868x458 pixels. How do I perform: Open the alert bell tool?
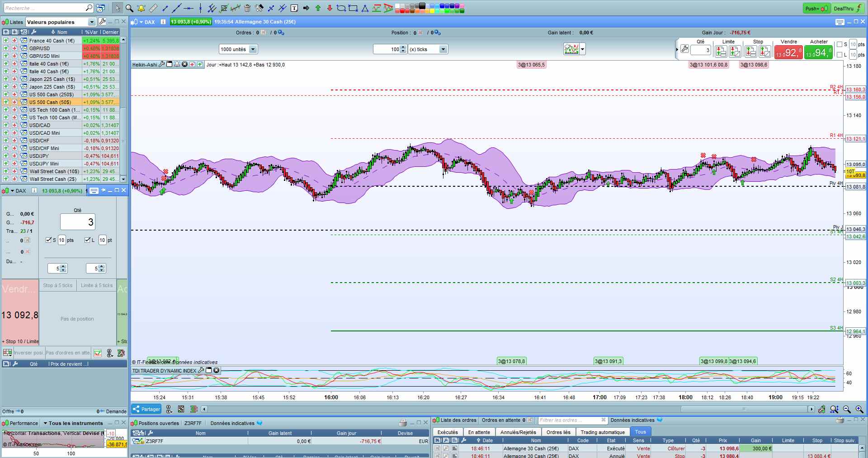141,8
